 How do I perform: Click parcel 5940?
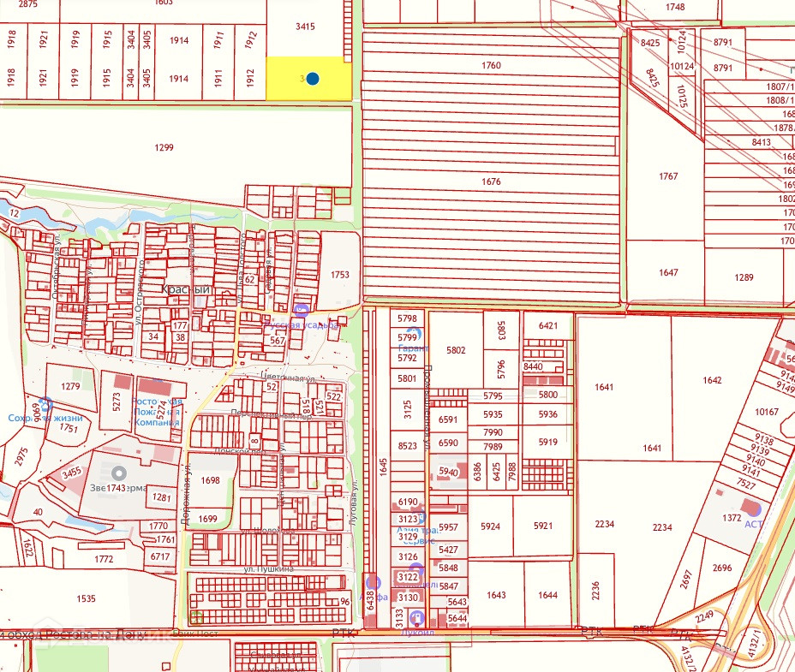point(448,472)
